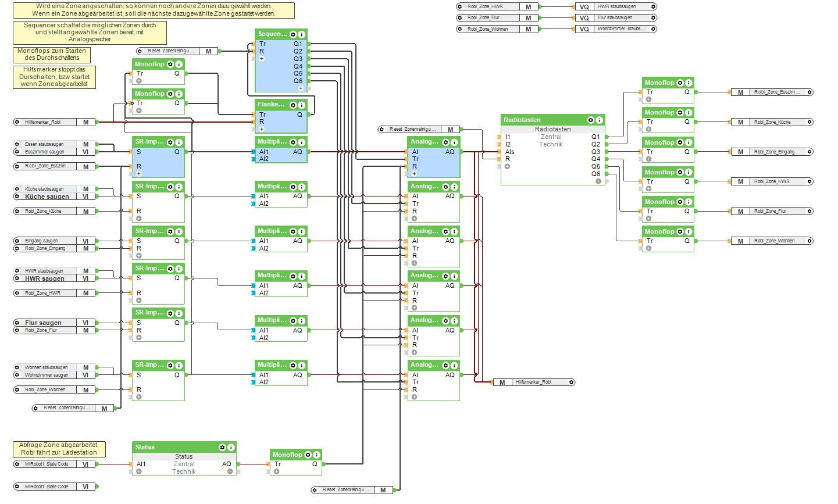The image size is (838, 504).
Task: Open the Radiotasten block settings gear
Action: tap(591, 120)
